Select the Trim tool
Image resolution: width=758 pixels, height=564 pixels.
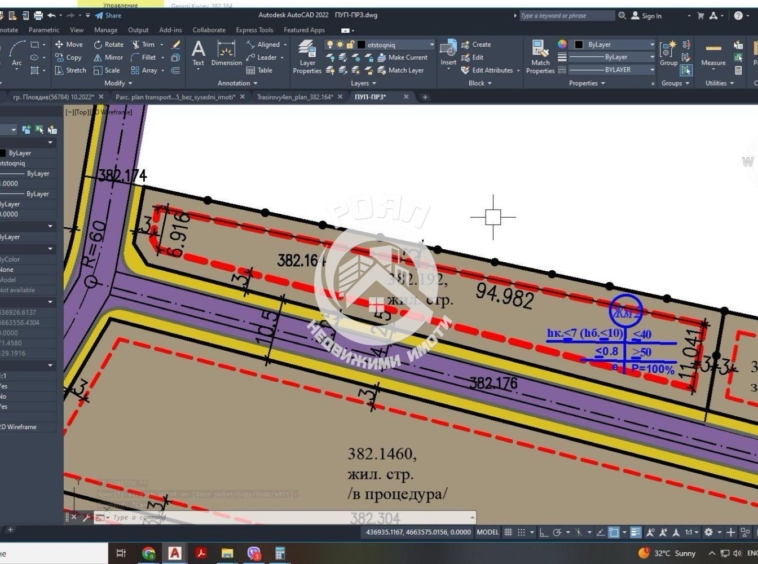click(144, 44)
